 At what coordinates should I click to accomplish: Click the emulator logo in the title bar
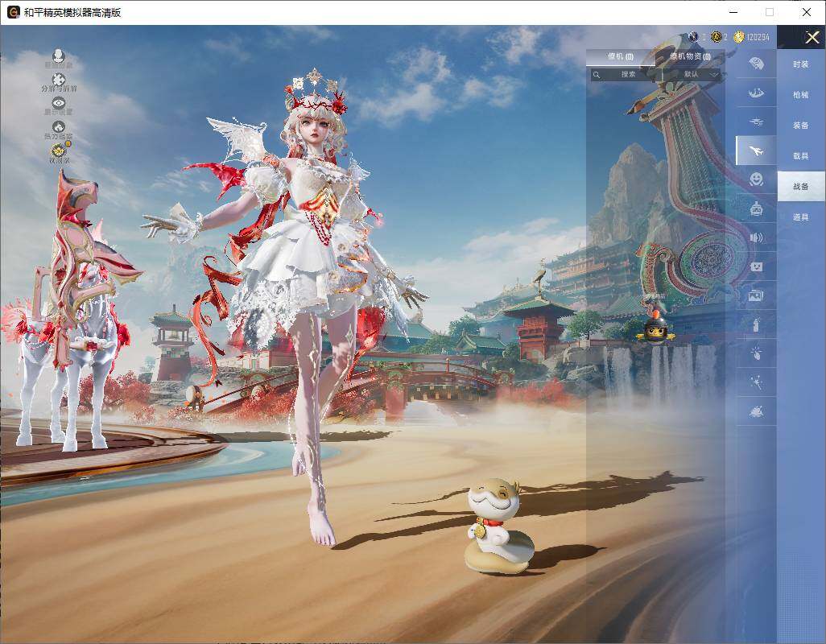click(13, 12)
